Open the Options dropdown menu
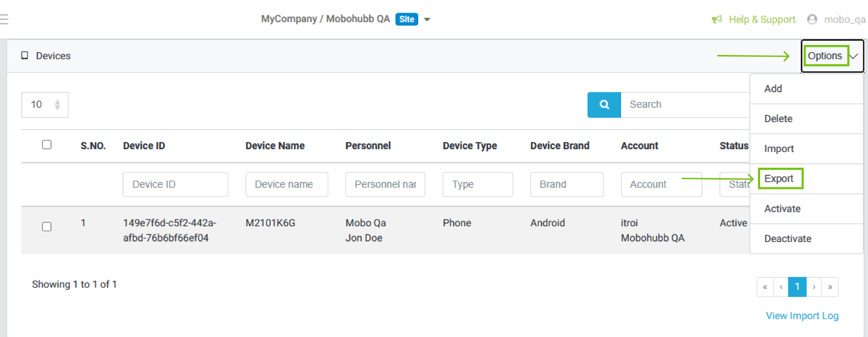Image resolution: width=868 pixels, height=337 pixels. [x=832, y=56]
